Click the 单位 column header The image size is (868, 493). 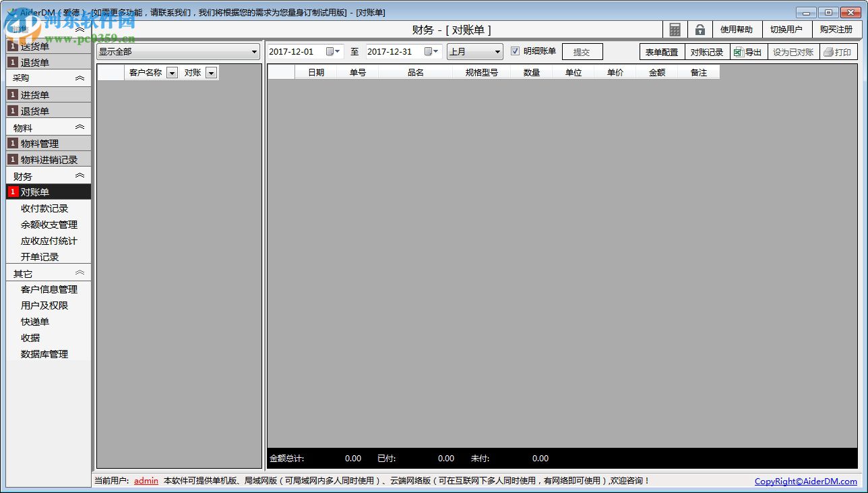click(573, 72)
